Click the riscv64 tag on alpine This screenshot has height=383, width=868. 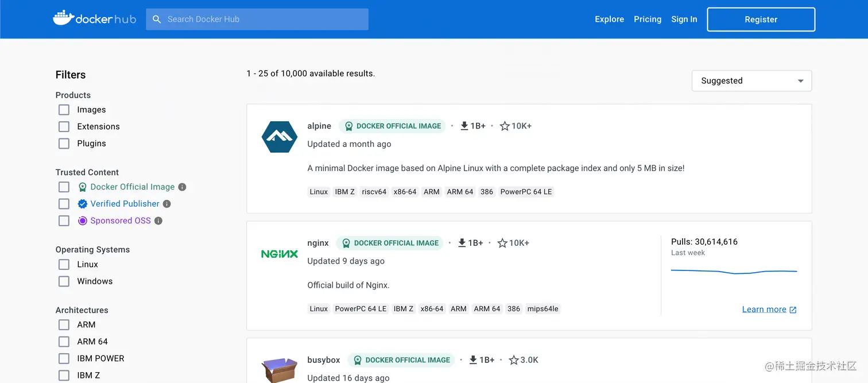pyautogui.click(x=374, y=192)
